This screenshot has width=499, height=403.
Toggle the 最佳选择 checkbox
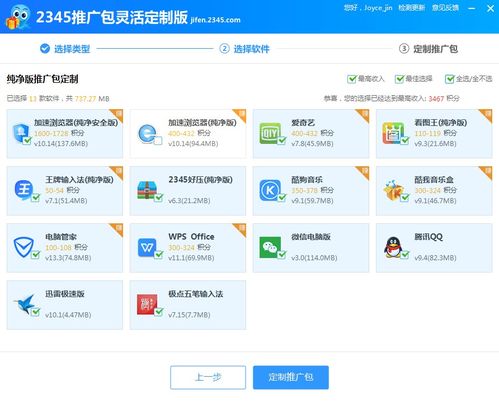pyautogui.click(x=399, y=79)
